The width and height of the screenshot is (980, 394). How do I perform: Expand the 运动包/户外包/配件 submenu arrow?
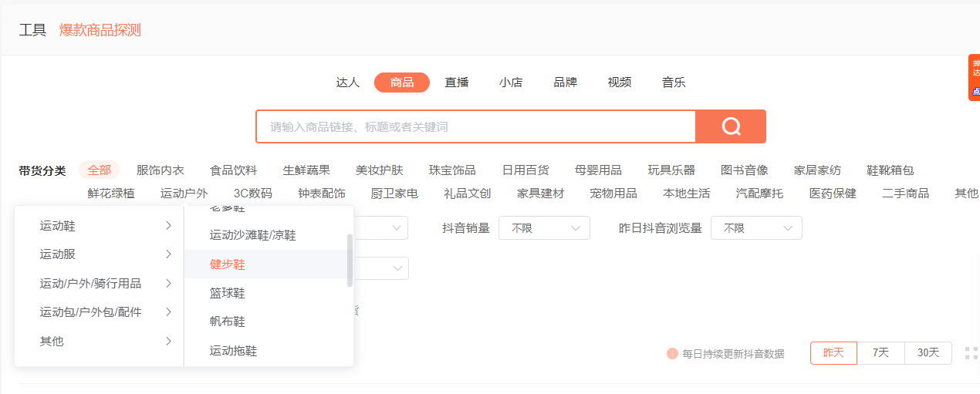(168, 311)
